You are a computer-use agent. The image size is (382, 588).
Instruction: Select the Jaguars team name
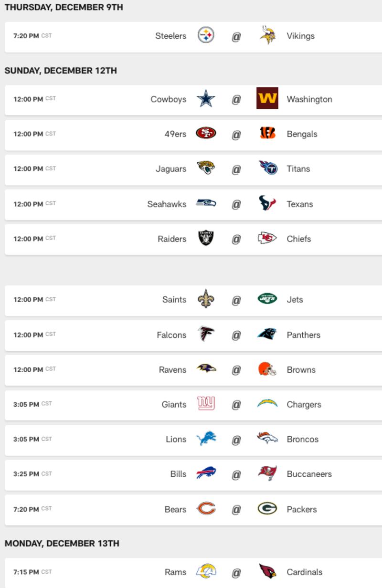(x=171, y=168)
